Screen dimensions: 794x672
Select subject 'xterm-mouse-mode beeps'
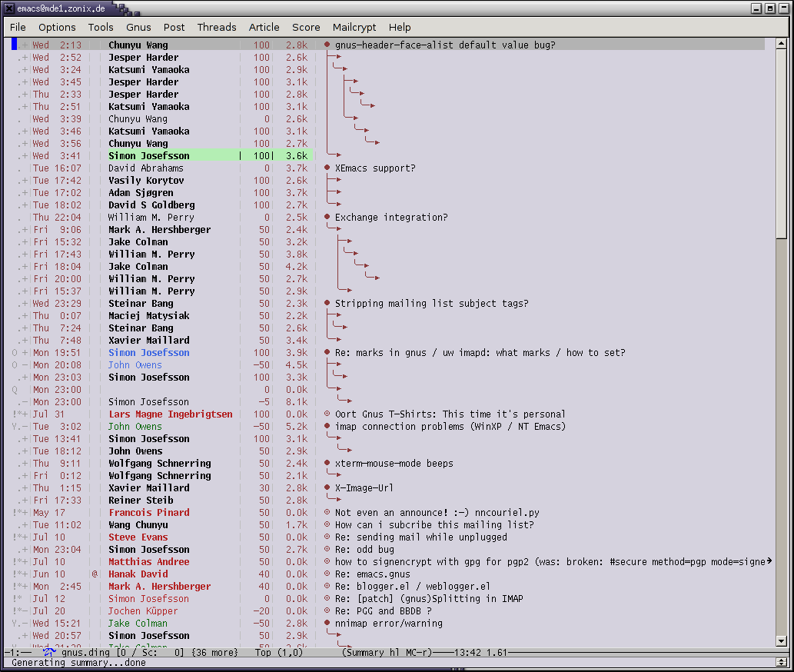click(x=394, y=463)
